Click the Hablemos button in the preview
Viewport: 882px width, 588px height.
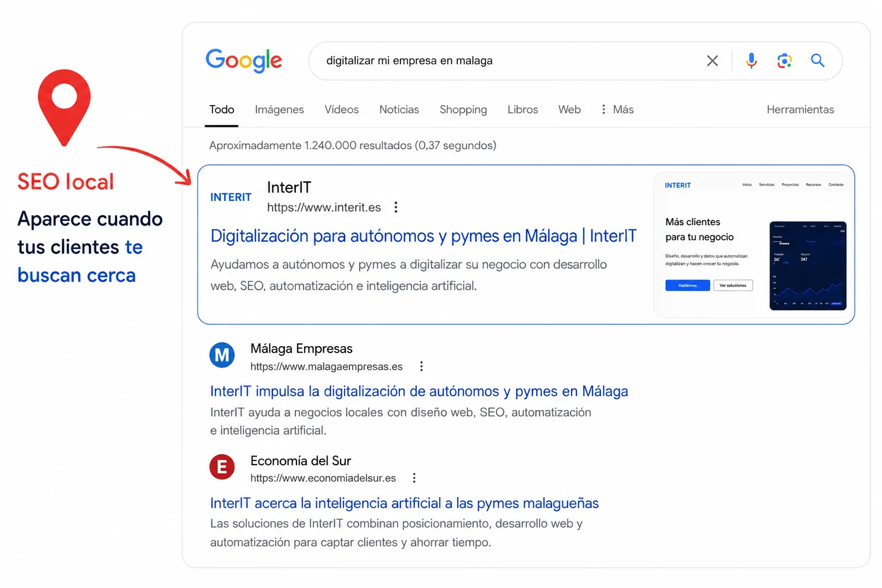tap(688, 285)
